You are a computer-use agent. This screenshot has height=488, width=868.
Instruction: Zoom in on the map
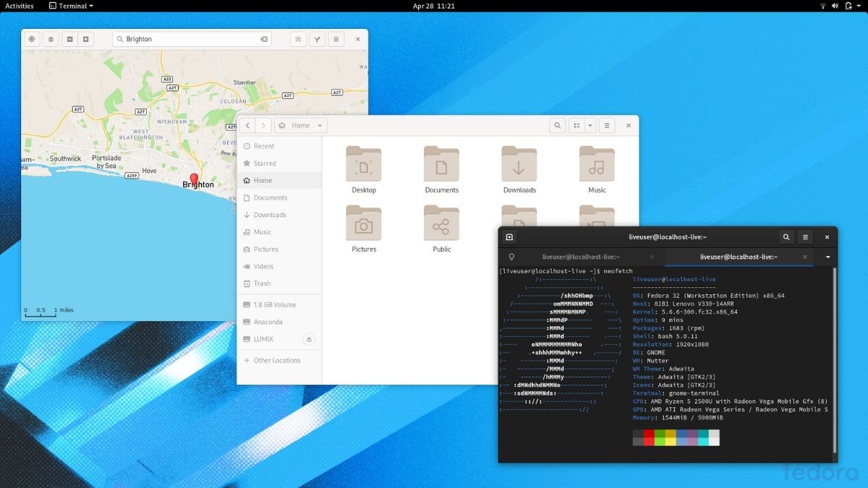tap(87, 39)
